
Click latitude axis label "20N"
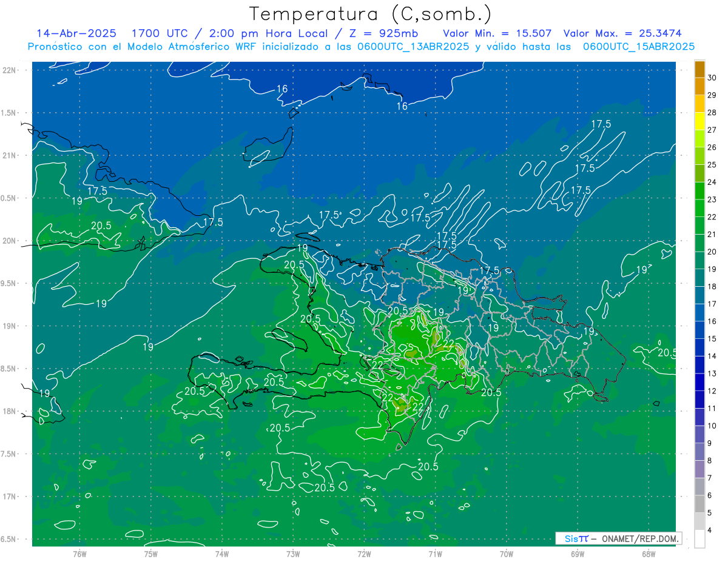coord(10,241)
